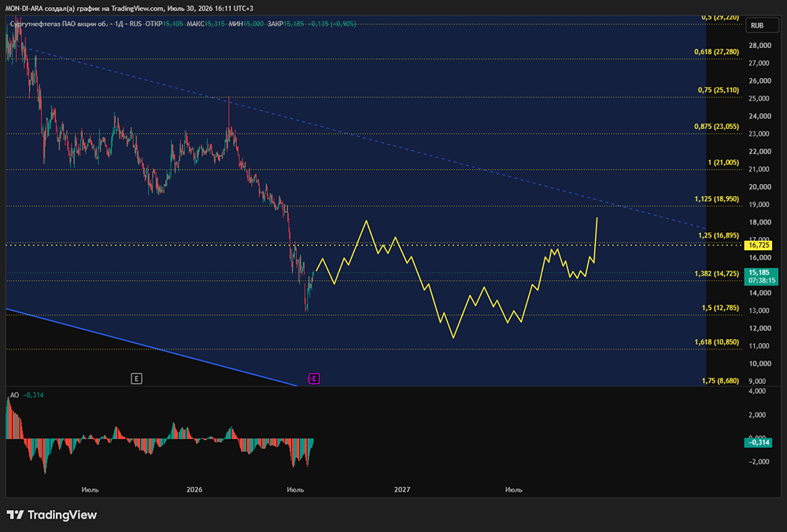Click the 2026 time axis label
This screenshot has height=532, width=787.
click(x=194, y=490)
